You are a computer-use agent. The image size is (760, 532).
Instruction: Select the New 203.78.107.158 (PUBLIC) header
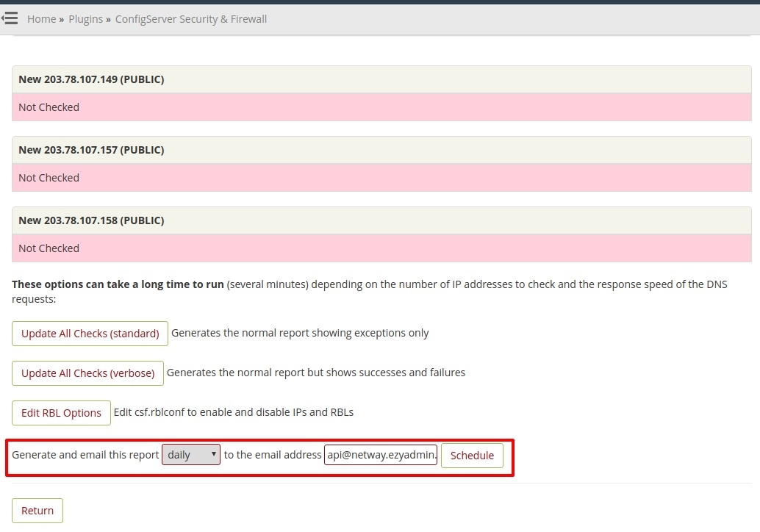point(91,220)
